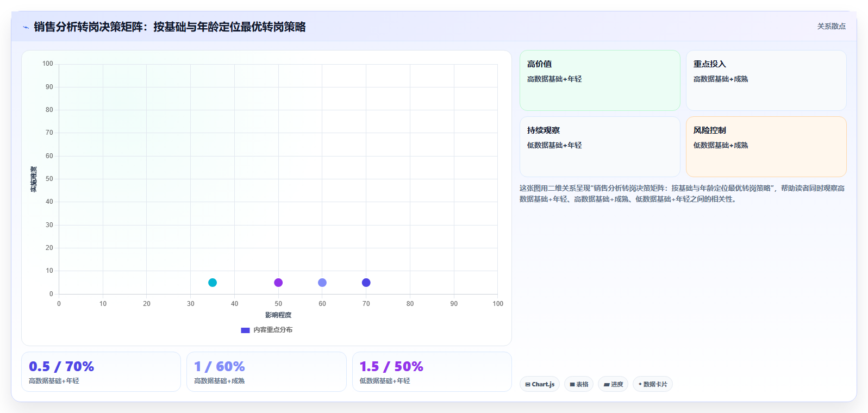This screenshot has height=413, width=868.
Task: Click 高数据基础+年轻 subtitle in 高价值 card
Action: coord(554,79)
